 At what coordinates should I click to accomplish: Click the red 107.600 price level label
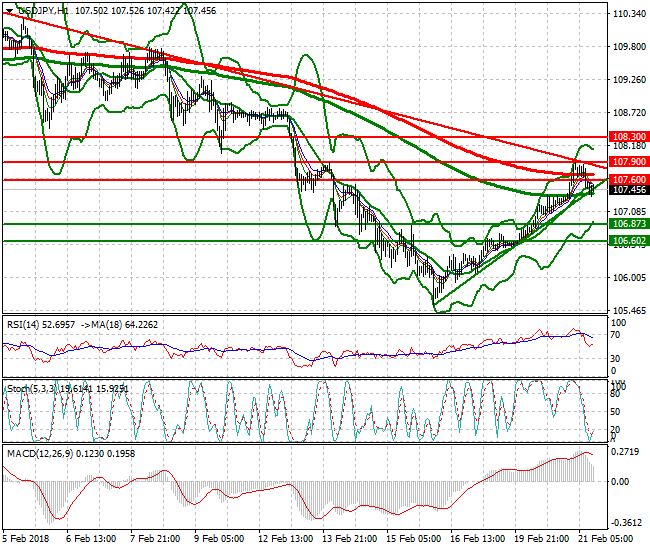pos(629,179)
